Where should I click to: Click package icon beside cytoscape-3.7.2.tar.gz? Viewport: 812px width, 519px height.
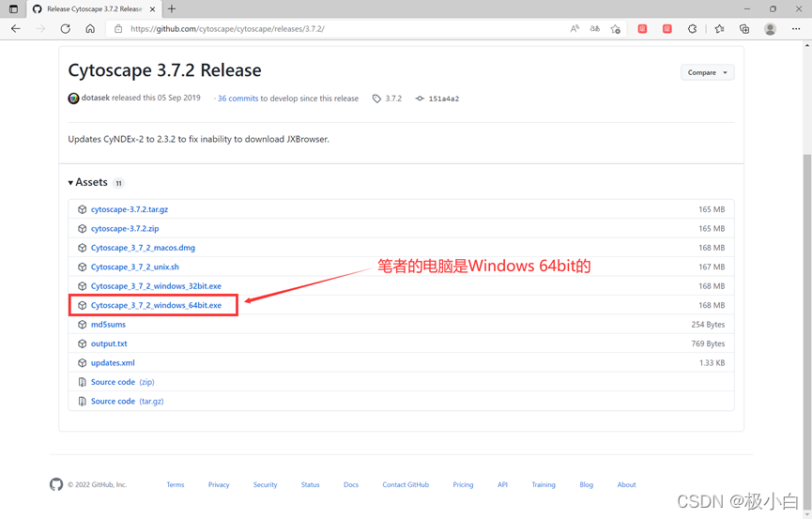(x=82, y=209)
